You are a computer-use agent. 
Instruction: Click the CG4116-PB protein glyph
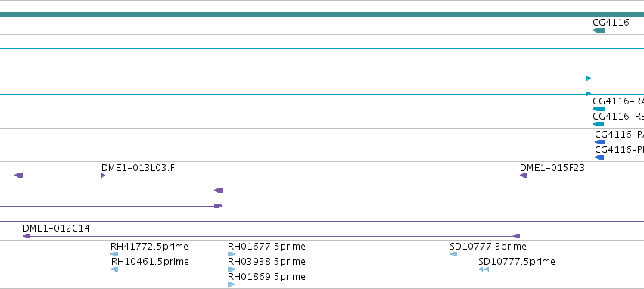tap(599, 157)
